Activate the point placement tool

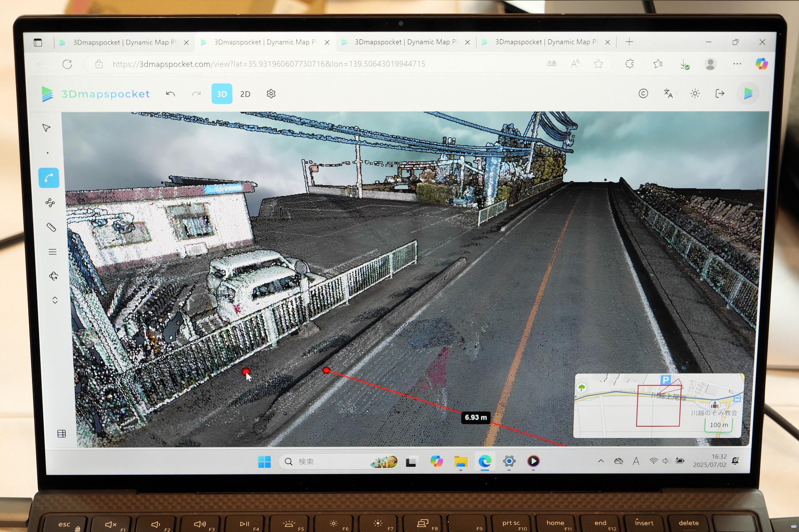[x=48, y=153]
